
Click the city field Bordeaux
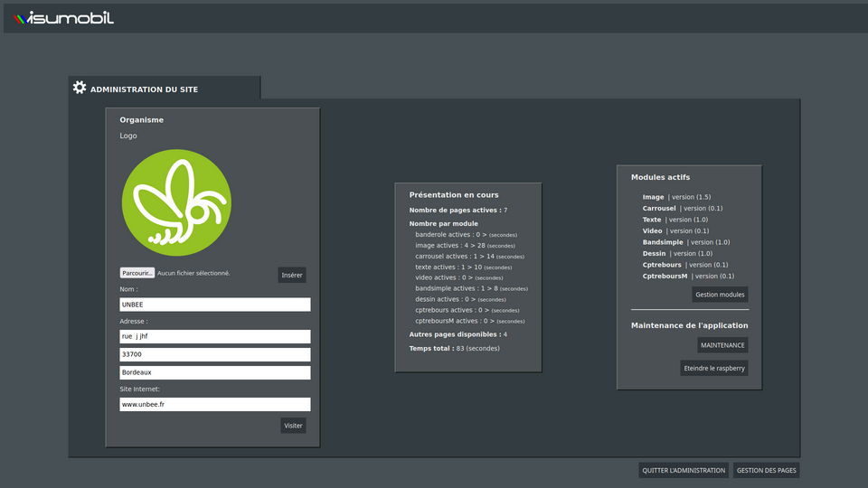point(215,372)
